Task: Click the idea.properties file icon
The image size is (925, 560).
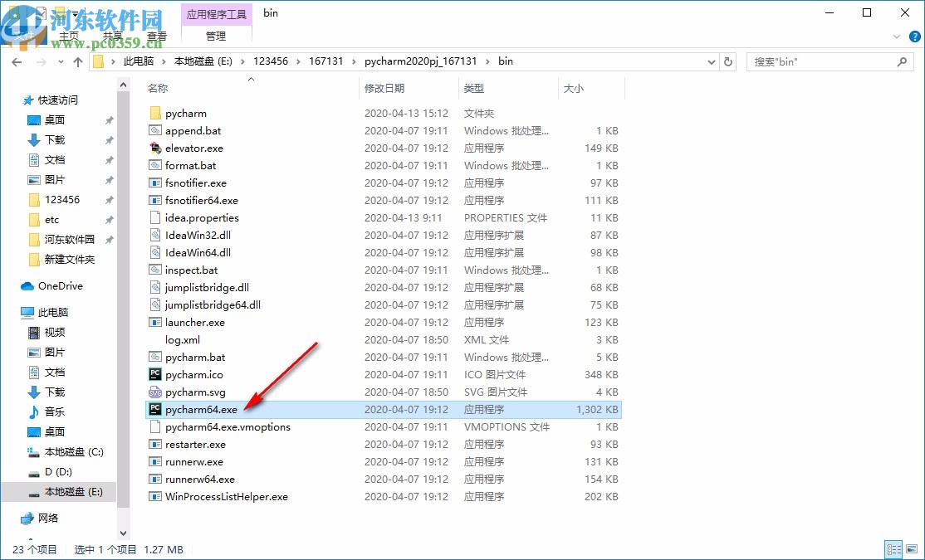Action: [x=155, y=217]
